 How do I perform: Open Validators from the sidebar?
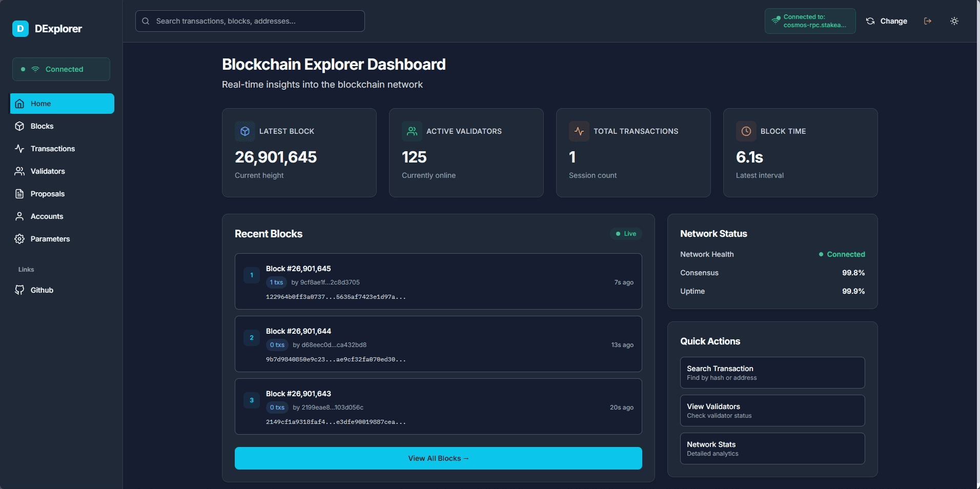coord(48,171)
